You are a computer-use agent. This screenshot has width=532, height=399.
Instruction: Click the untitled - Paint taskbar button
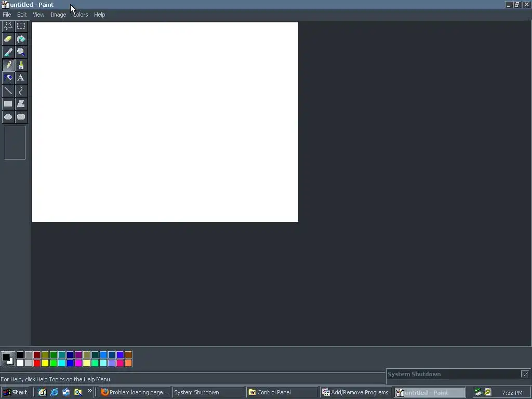coord(430,392)
